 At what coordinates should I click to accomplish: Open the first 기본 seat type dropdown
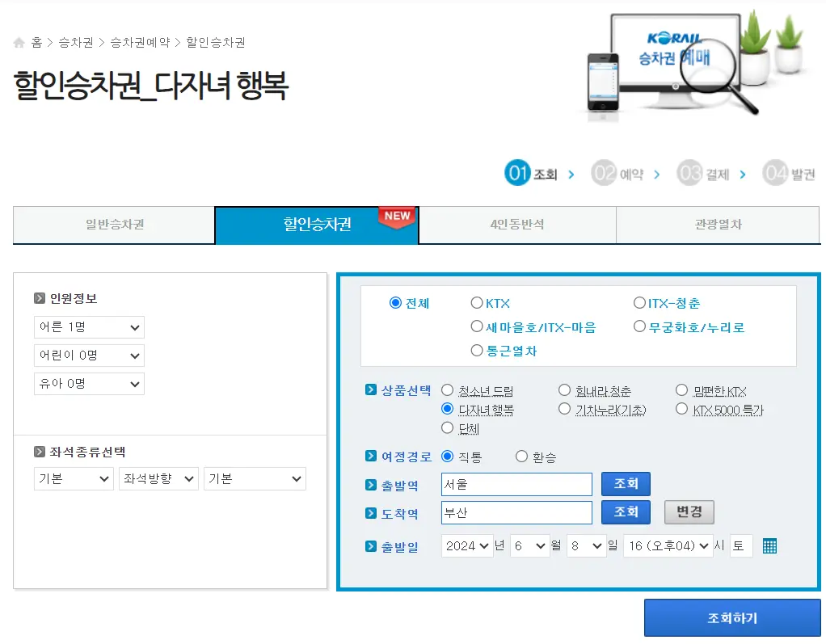(x=74, y=478)
